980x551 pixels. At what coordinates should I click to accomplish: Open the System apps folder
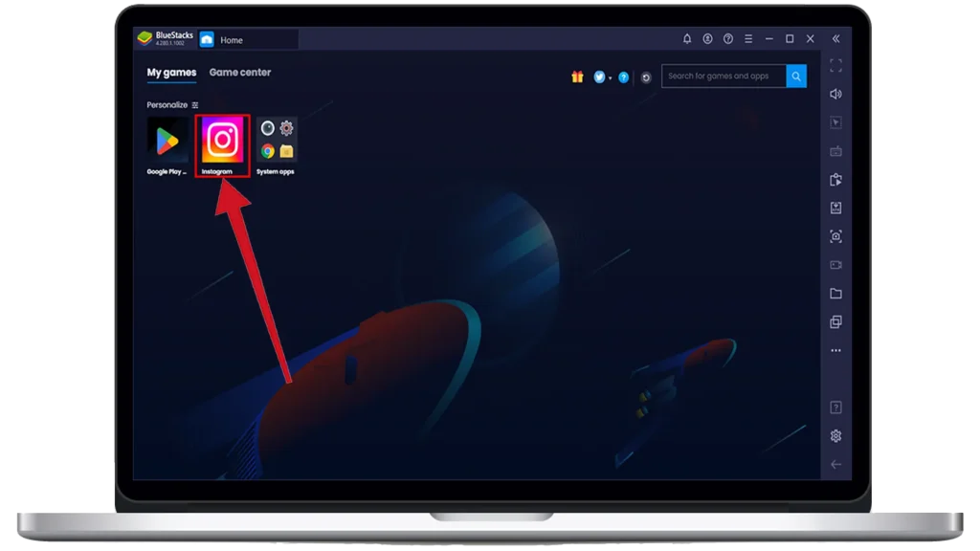[x=277, y=140]
